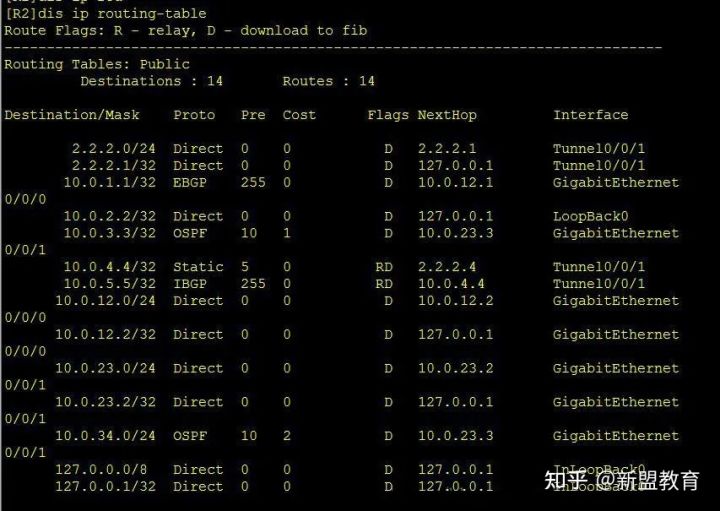The width and height of the screenshot is (720, 511).
Task: Click the 'Route Flags' legend line
Action: [x=186, y=31]
